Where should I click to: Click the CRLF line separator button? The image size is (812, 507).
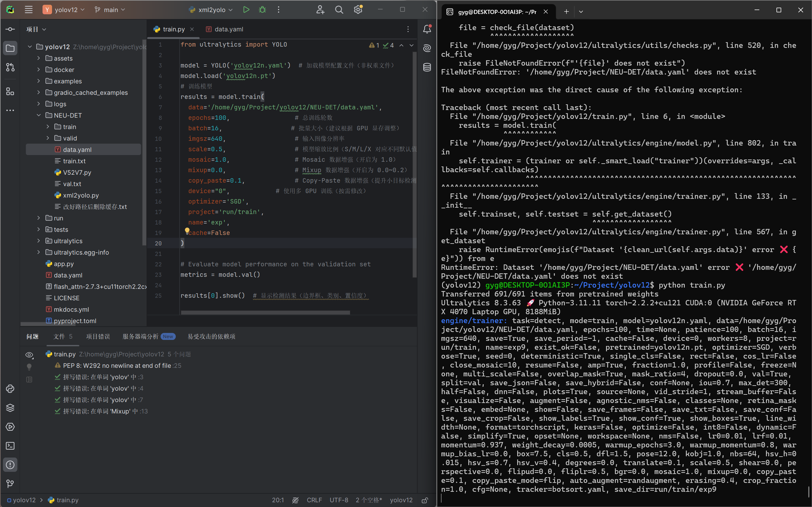click(314, 500)
